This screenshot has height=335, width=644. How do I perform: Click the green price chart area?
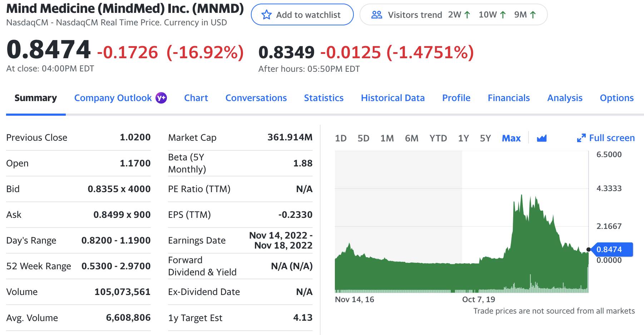pyautogui.click(x=462, y=243)
